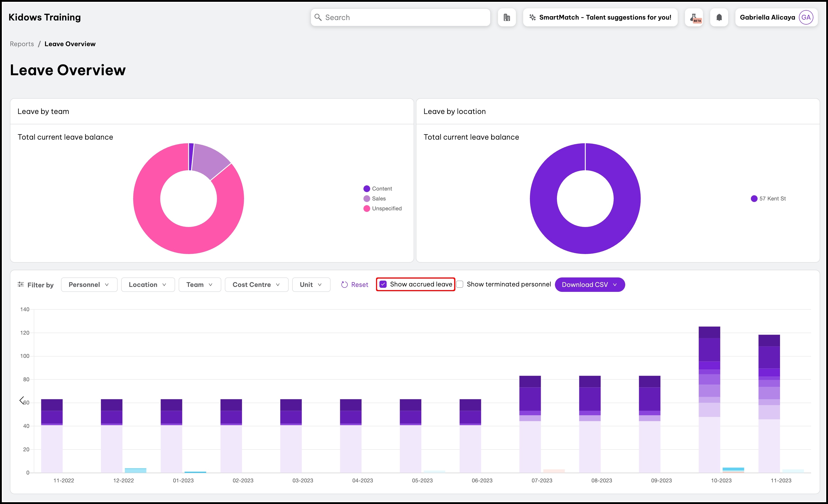Screen dimensions: 828x504
Task: Expand the Team filter dropdown
Action: point(200,285)
